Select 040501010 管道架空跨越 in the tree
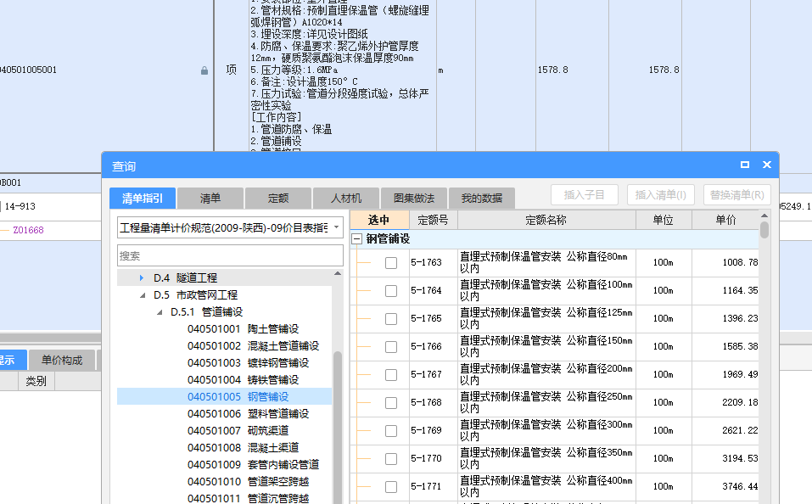Viewport: 812px width, 504px height. (248, 482)
